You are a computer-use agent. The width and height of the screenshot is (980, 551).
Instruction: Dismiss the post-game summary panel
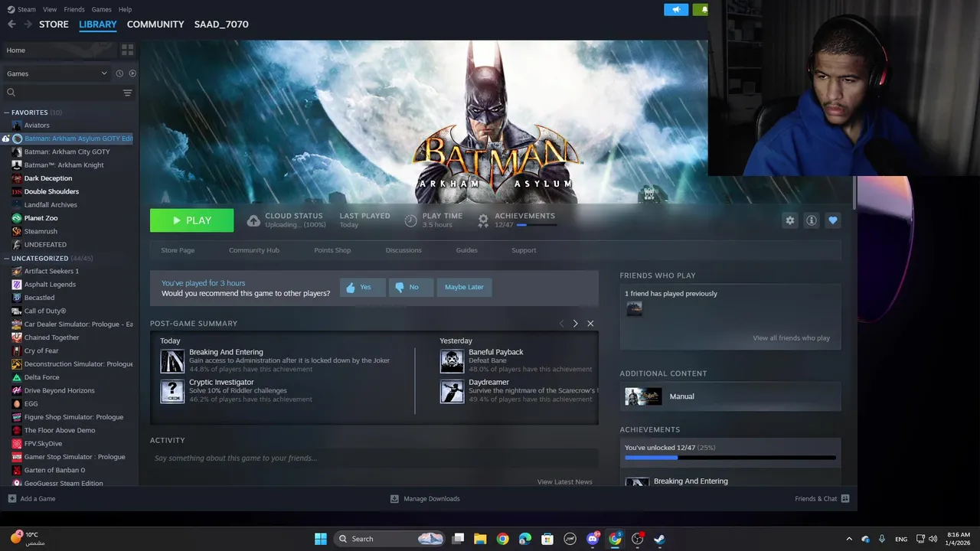point(590,324)
